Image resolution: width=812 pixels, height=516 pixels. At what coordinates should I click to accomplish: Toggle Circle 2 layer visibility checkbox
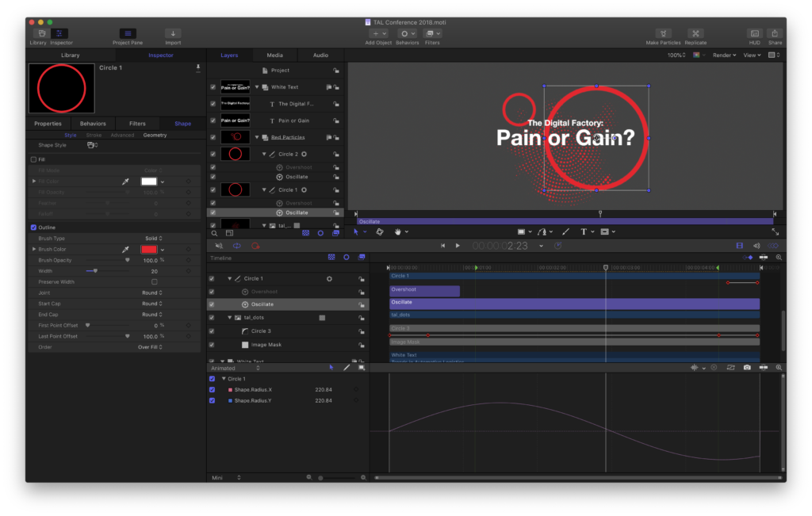pos(213,155)
